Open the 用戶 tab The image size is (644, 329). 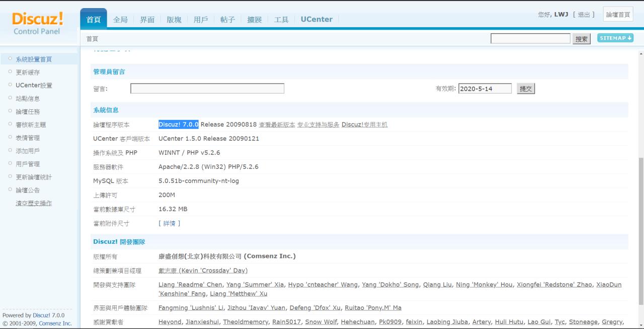coord(201,20)
